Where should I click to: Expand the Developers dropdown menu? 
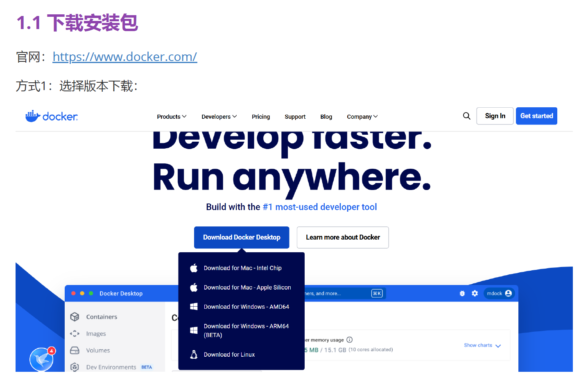pyautogui.click(x=219, y=117)
